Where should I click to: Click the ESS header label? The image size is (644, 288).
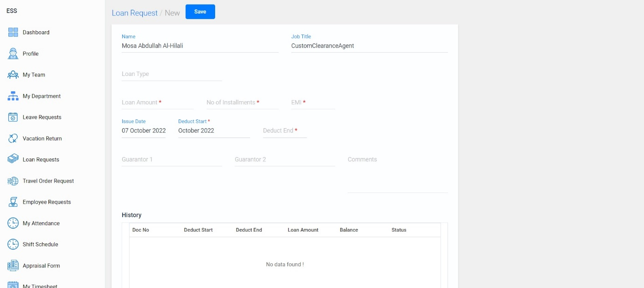11,10
